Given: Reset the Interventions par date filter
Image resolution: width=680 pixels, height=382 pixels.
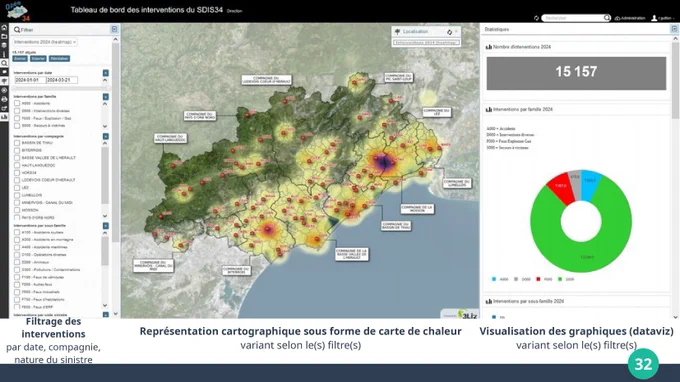Looking at the screenshot, I should click(105, 73).
